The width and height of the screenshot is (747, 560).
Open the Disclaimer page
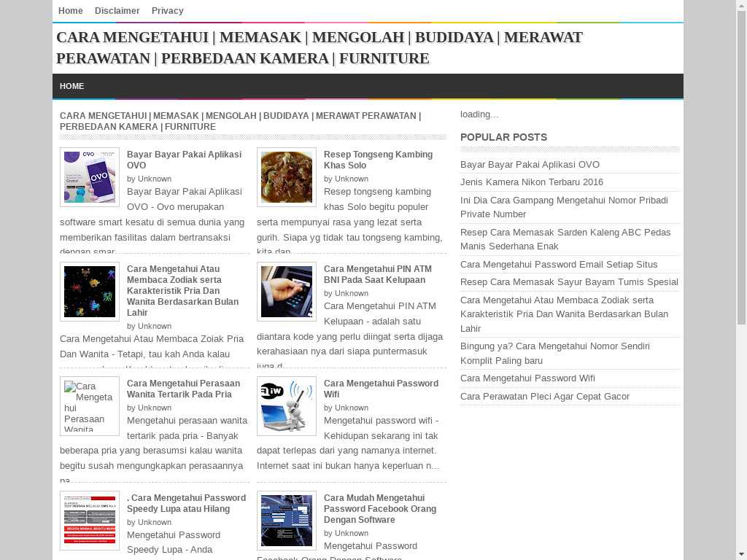click(117, 11)
